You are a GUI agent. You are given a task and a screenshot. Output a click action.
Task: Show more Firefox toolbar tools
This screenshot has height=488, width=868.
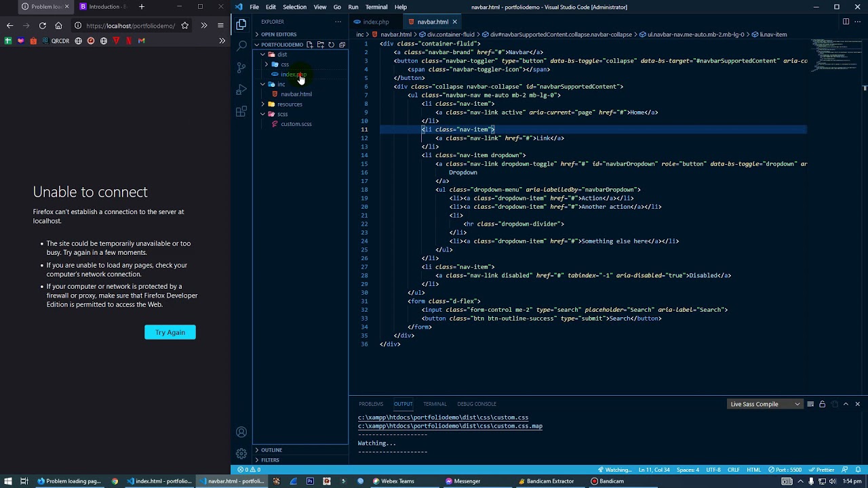[x=203, y=26]
